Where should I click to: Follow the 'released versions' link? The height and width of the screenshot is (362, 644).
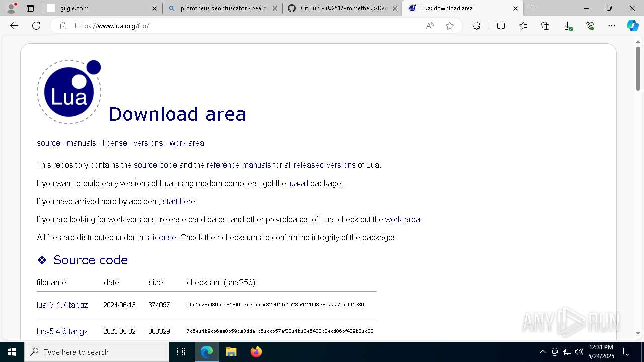point(325,165)
